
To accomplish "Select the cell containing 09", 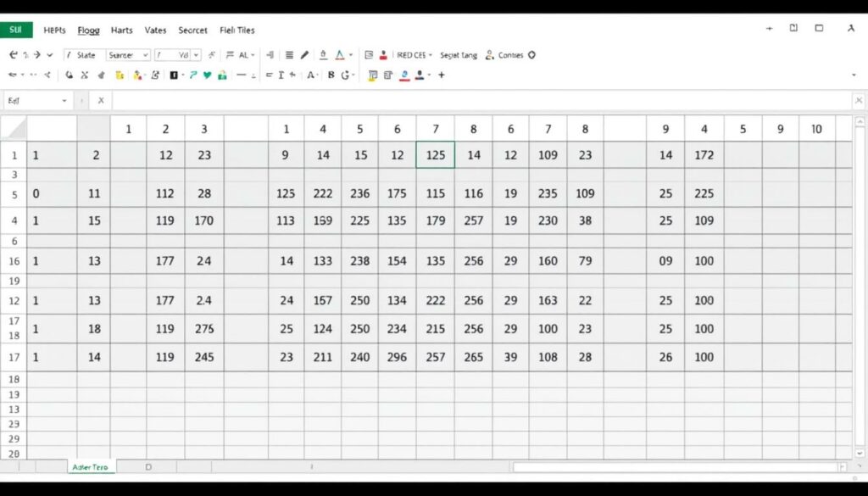I will 665,261.
